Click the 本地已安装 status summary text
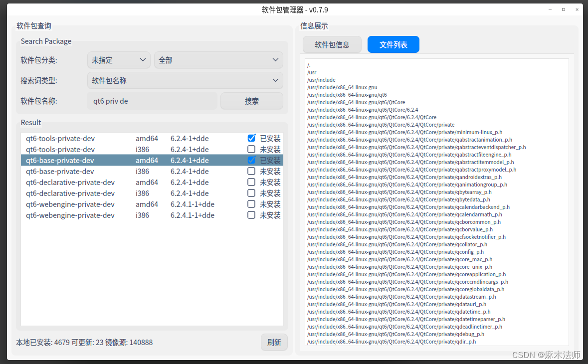 (84, 342)
